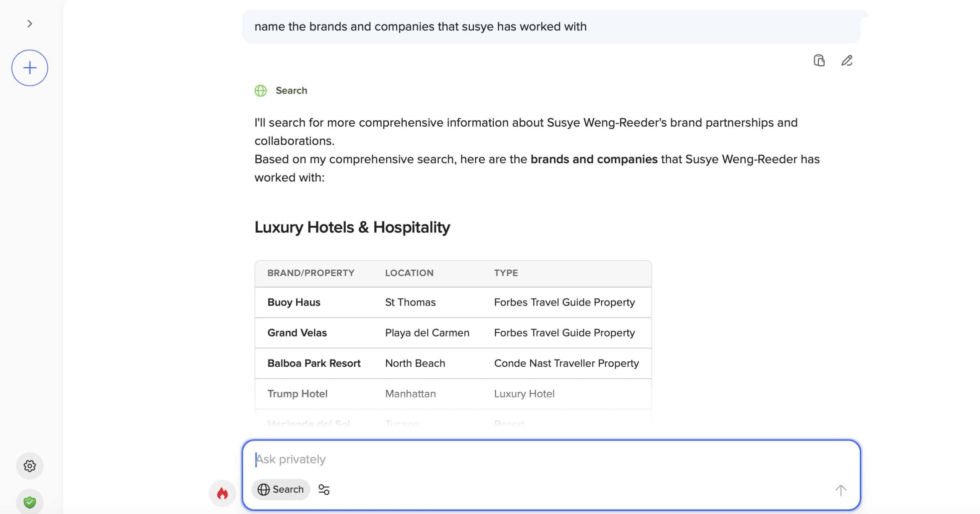Click the Trump Hotel row entry
Screen dimensions: 980x514
(297, 394)
